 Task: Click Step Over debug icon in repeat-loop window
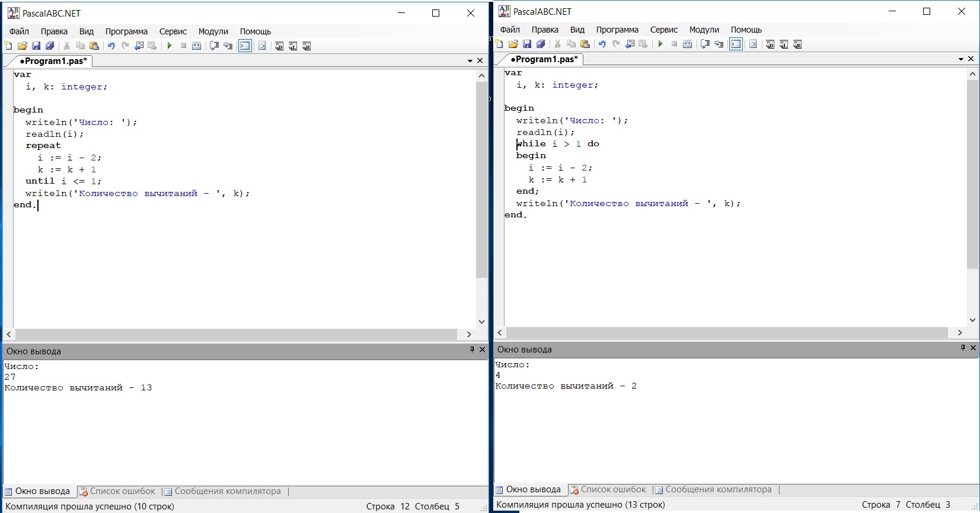tap(214, 46)
